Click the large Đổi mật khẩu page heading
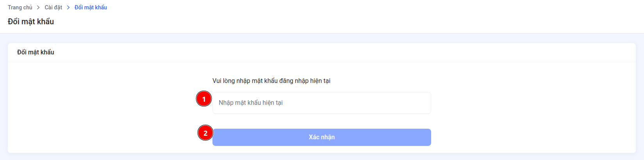644x160 pixels. point(31,22)
